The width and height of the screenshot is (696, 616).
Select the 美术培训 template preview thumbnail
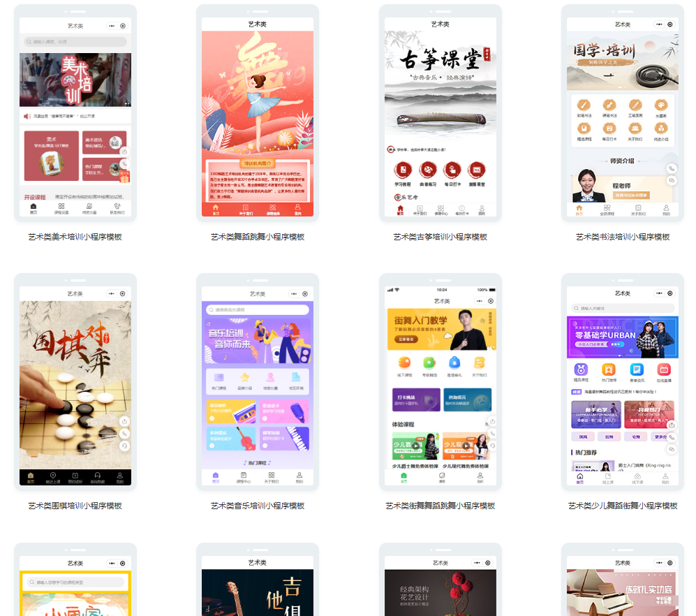point(75,113)
